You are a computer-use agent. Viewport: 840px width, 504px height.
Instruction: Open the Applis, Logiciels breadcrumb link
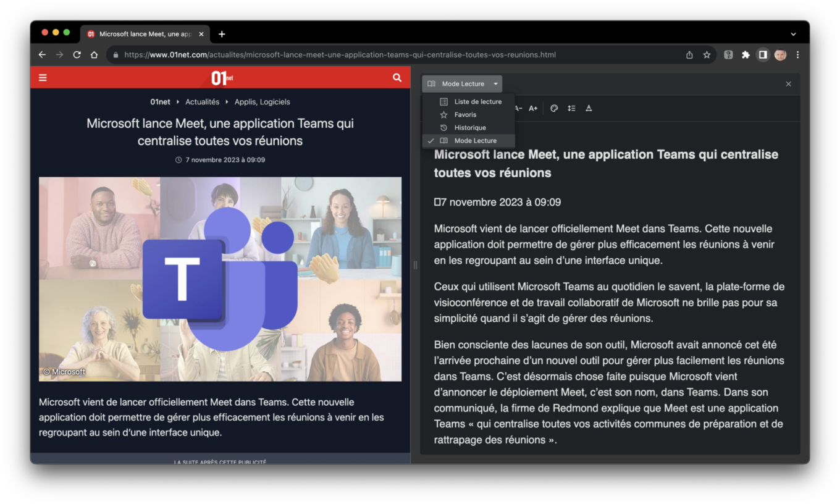[x=262, y=102]
